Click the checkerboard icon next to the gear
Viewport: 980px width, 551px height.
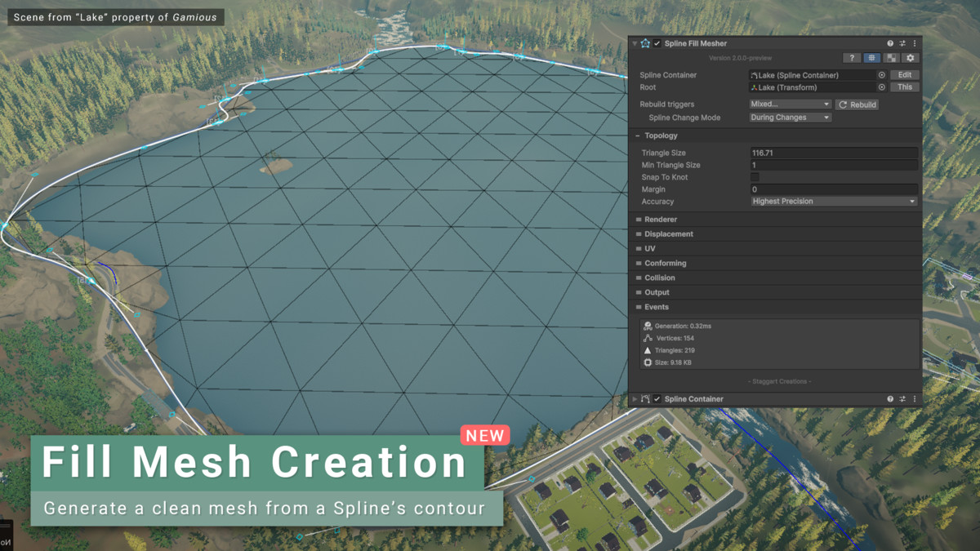(x=893, y=57)
